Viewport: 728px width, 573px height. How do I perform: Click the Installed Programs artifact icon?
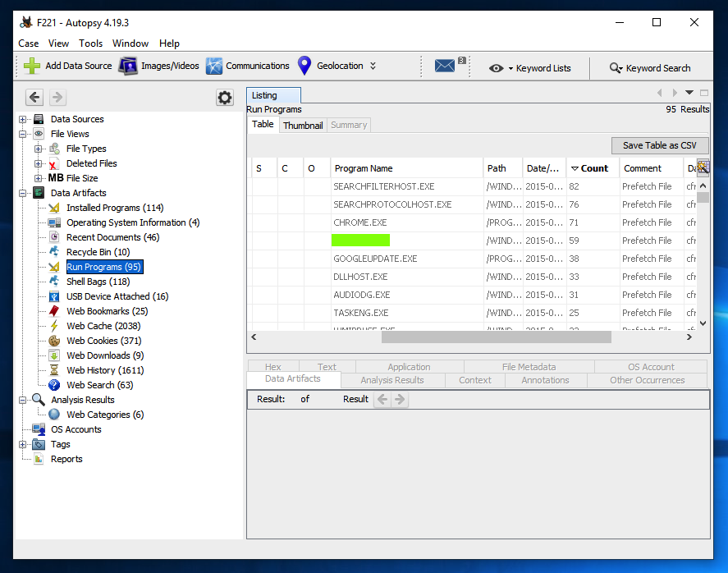pyautogui.click(x=54, y=208)
